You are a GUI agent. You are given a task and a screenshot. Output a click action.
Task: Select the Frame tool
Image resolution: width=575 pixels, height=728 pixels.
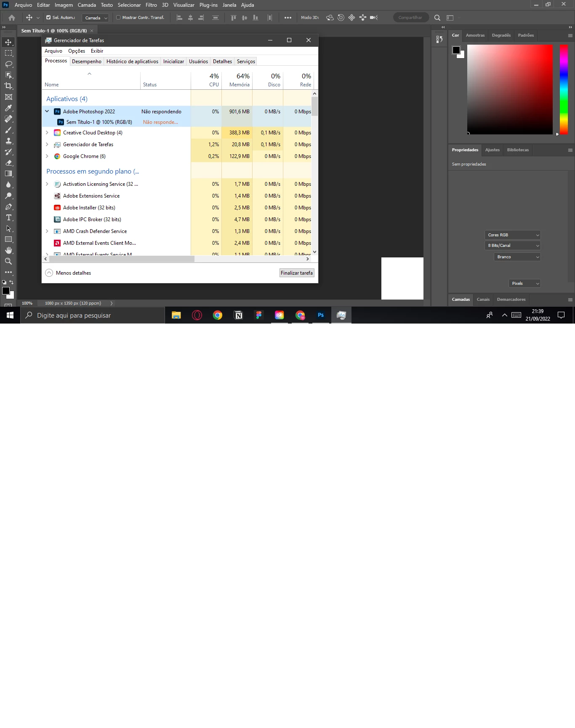click(x=8, y=97)
